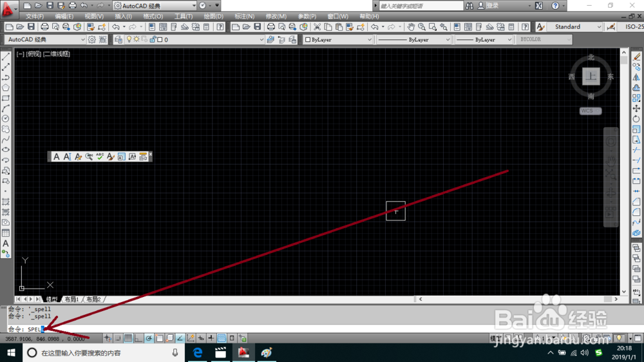The image size is (644, 362).
Task: Open the 格式(O) menu
Action: point(153,17)
